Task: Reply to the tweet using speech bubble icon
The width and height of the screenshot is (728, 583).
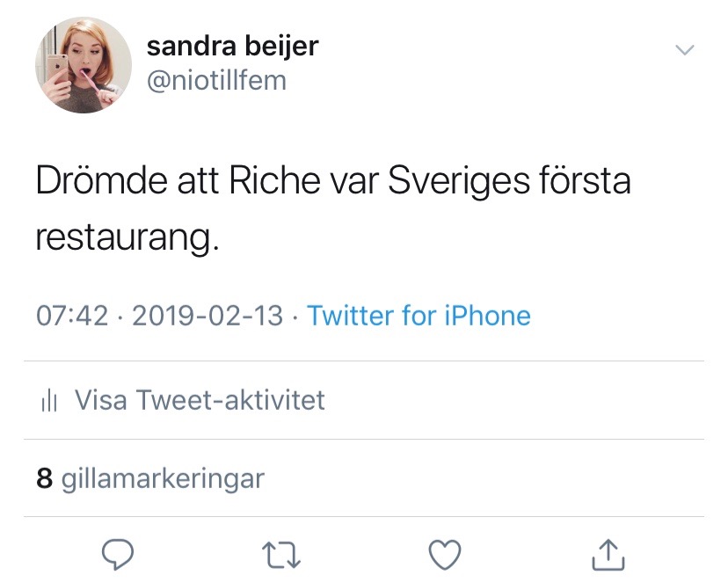Action: [117, 553]
